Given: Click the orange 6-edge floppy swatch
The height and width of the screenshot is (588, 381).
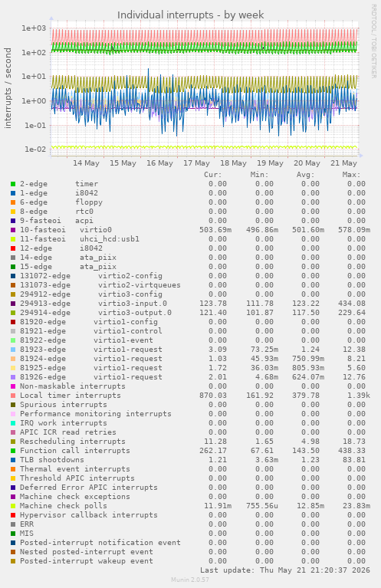Looking at the screenshot, I should 13,202.
